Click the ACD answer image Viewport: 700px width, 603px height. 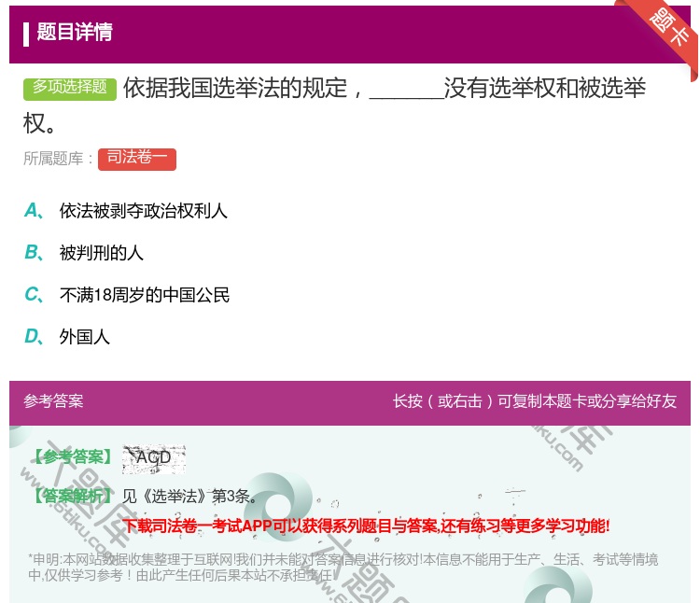(x=154, y=459)
